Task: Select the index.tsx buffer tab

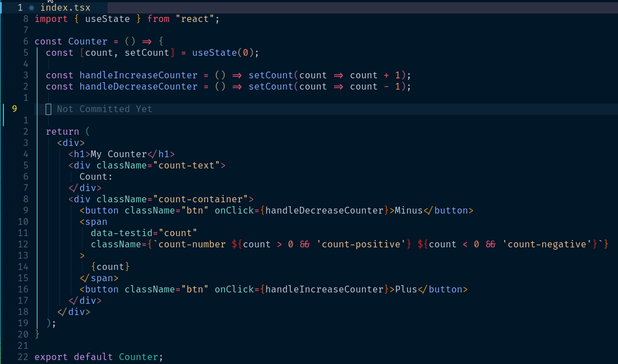Action: point(55,7)
